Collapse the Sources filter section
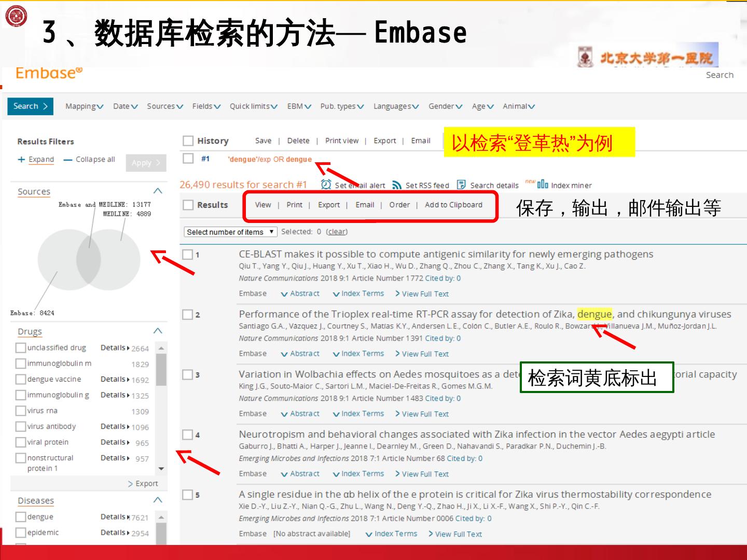 point(158,191)
